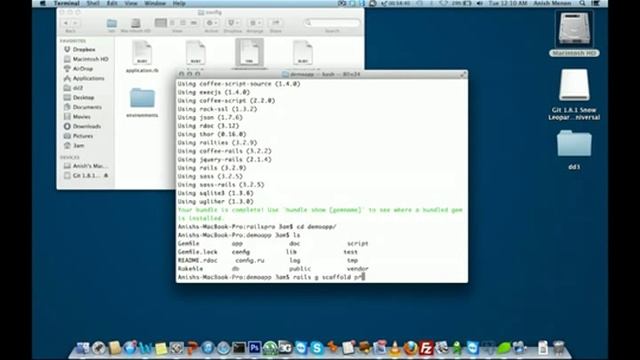Open the Terminal menu in menu bar

(x=67, y=3)
